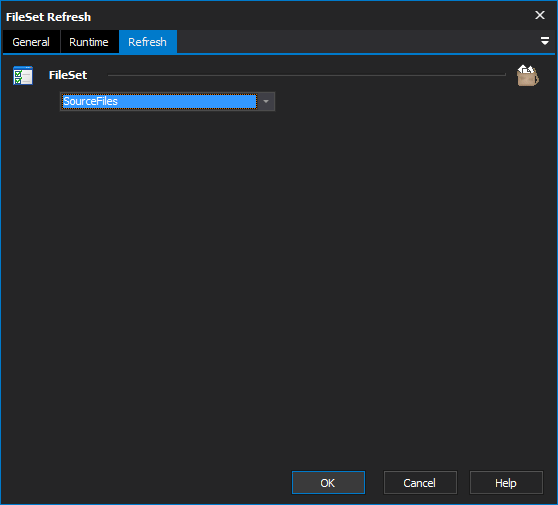Confirm with the OK button
The width and height of the screenshot is (558, 505).
[328, 483]
